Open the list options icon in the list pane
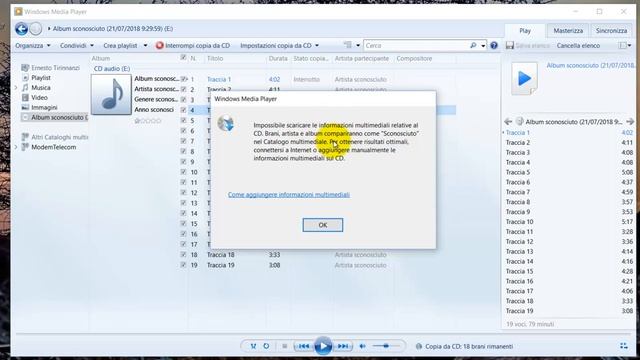 point(622,45)
